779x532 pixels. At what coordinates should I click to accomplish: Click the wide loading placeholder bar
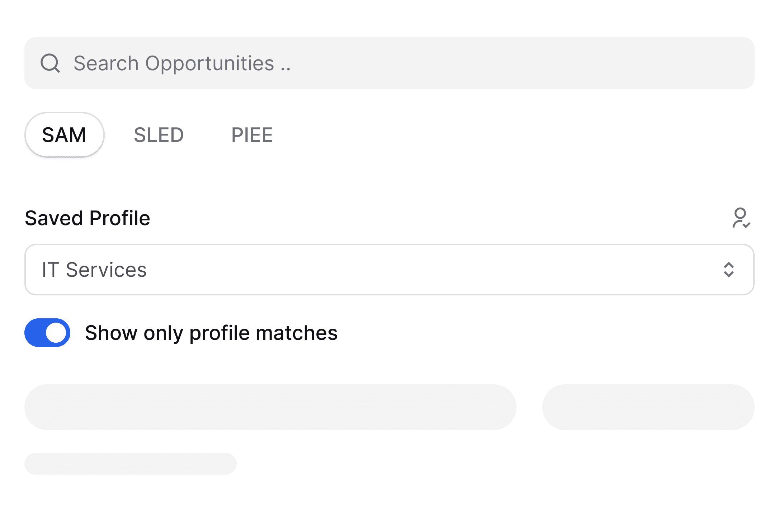click(270, 407)
